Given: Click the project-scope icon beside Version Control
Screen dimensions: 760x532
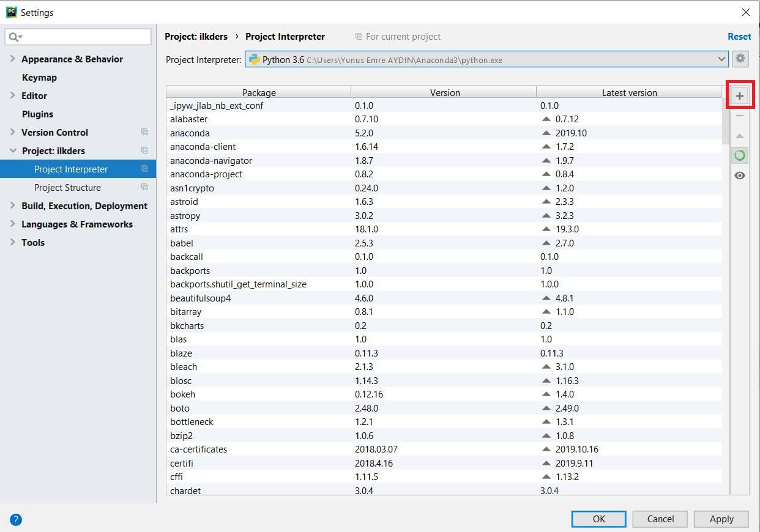Looking at the screenshot, I should pos(144,132).
